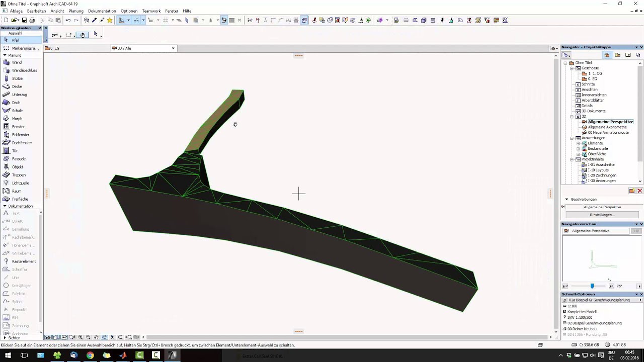Viewport: 644px width, 362px height.
Task: Select the Raum zone tool
Action: (x=21, y=191)
